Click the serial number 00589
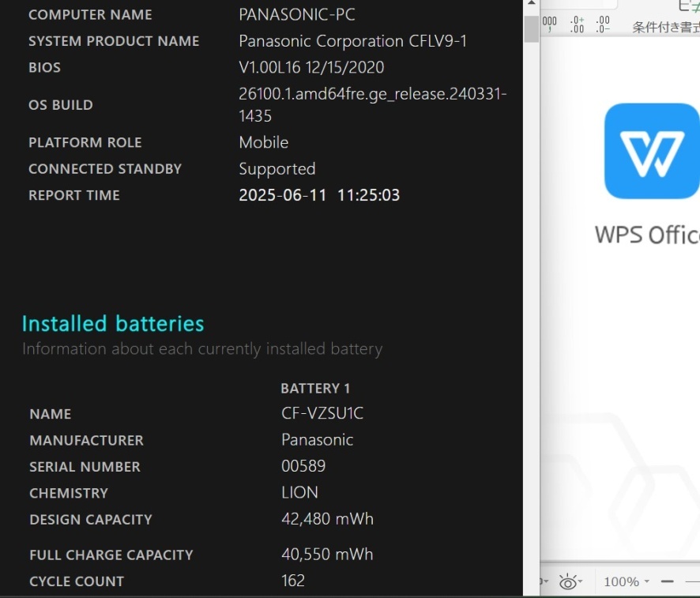Viewport: 700px width, 598px height. click(x=303, y=466)
